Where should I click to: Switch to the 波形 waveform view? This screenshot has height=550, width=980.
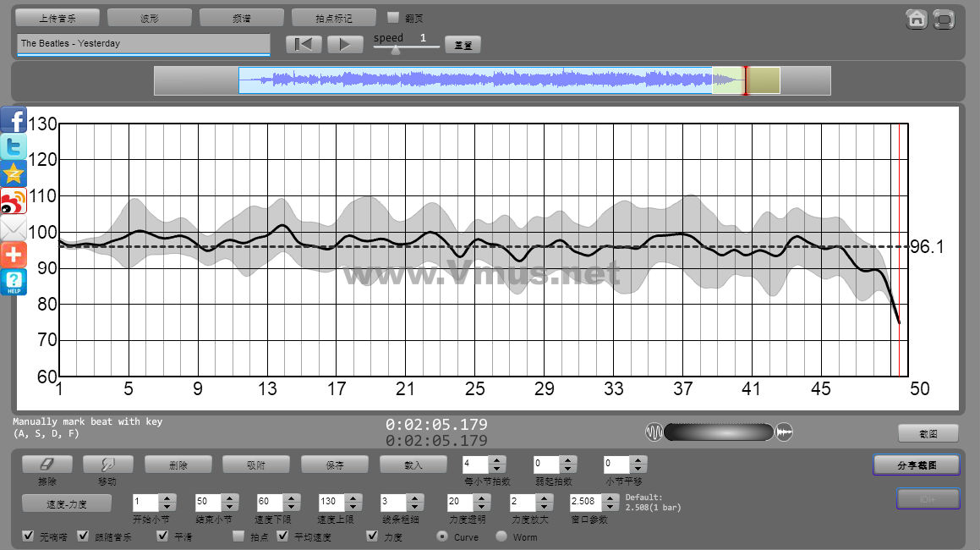[150, 18]
